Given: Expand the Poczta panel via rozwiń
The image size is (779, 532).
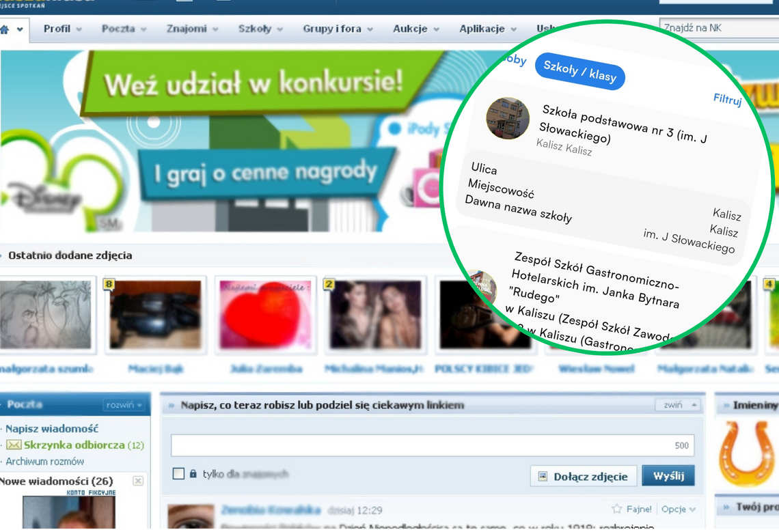Looking at the screenshot, I should pos(123,404).
